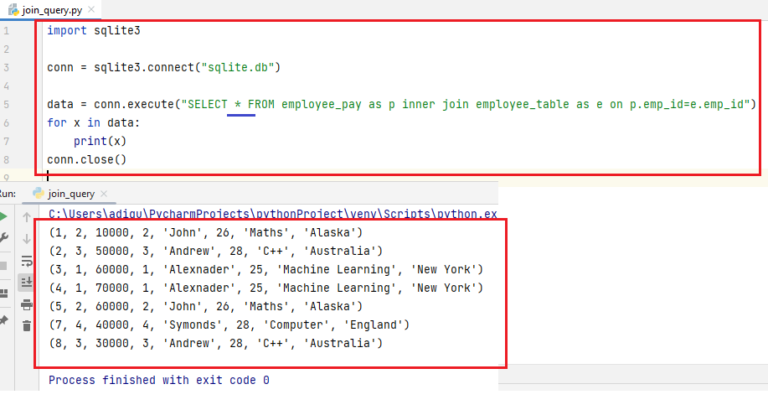Click output row starting with (2, 3, 50000
This screenshot has width=768, height=405.
(x=216, y=251)
